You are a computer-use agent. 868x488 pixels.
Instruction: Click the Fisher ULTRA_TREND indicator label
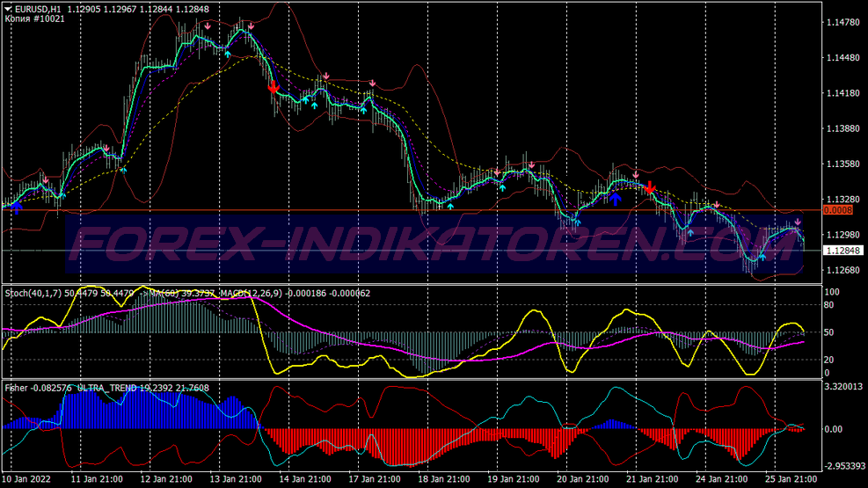pyautogui.click(x=106, y=388)
